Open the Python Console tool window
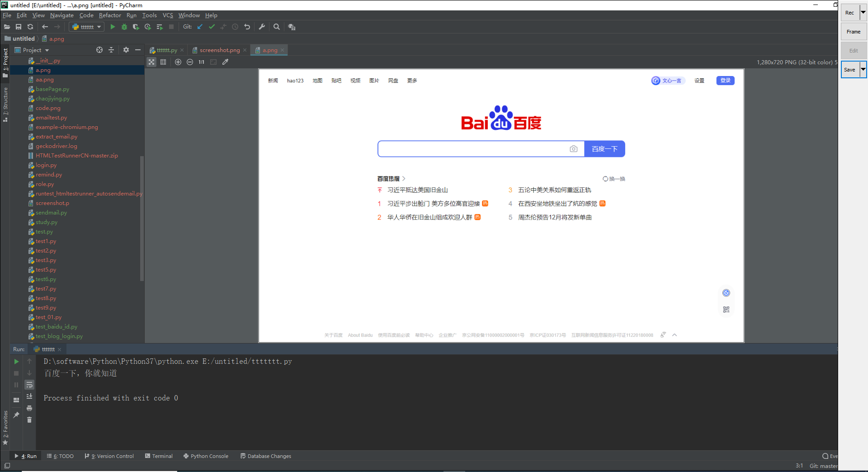Screen dimensions: 868x472 pos(206,456)
